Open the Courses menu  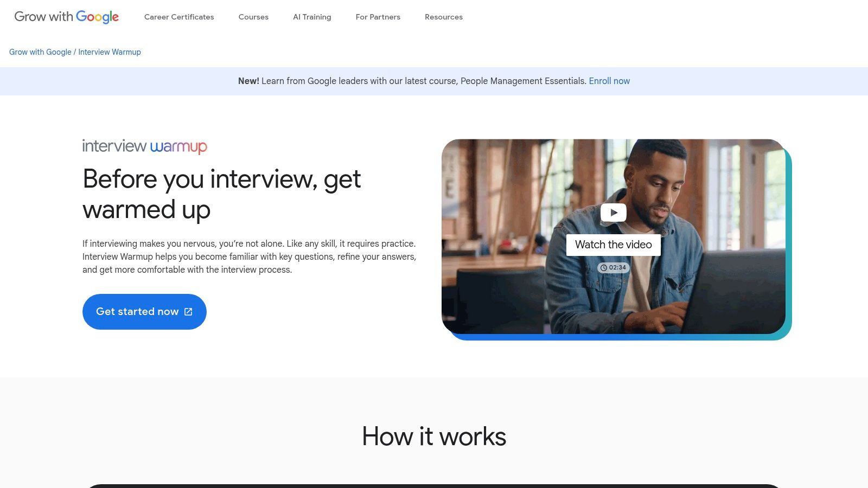(x=253, y=17)
